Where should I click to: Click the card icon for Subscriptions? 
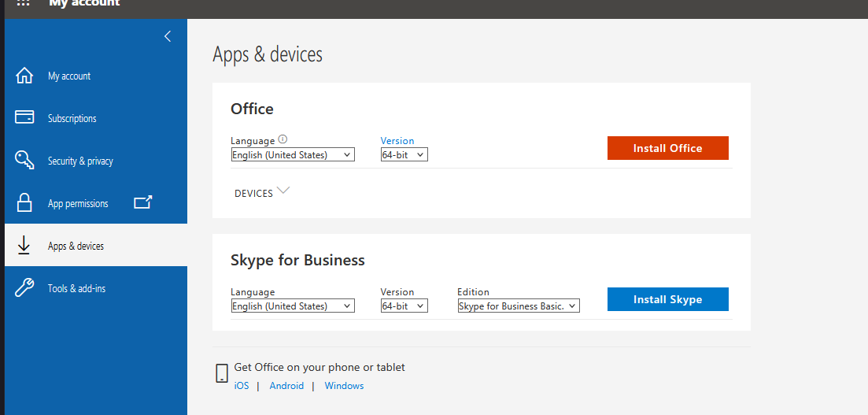tap(24, 117)
